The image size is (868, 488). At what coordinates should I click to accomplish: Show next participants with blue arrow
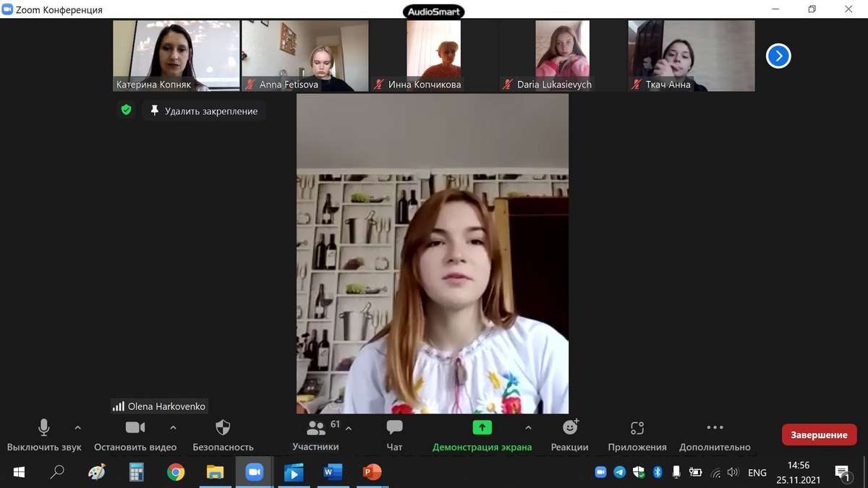(778, 56)
